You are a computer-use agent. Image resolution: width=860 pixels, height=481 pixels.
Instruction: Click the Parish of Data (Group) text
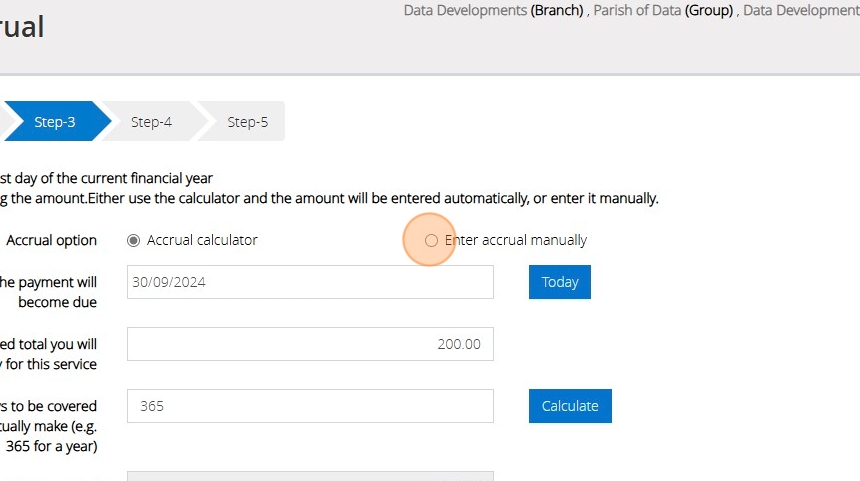pos(661,11)
